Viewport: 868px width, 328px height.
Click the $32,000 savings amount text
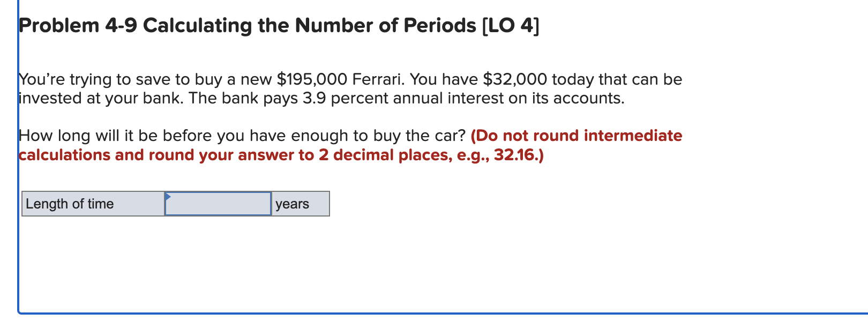click(x=515, y=79)
